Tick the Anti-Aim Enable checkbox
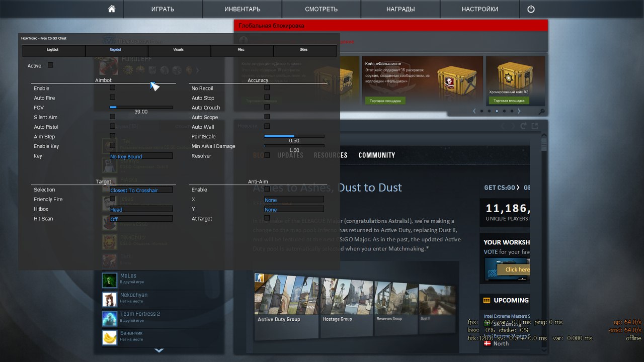Screen dimensions: 644x362 [267, 189]
